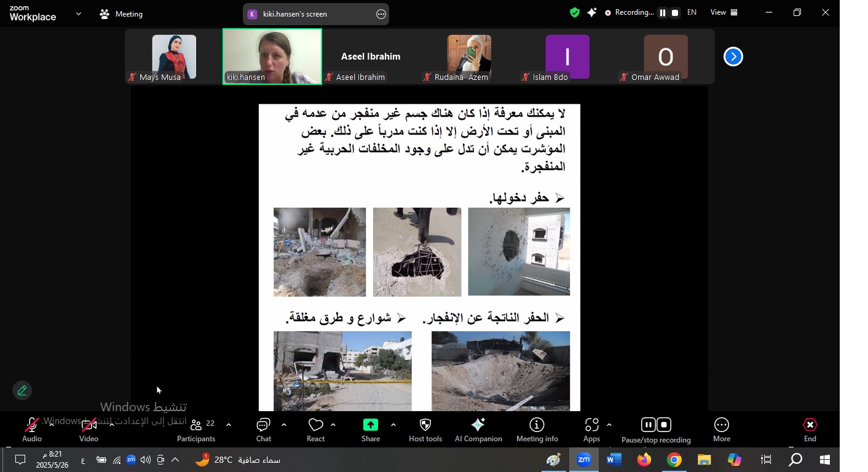Open Firefox from the taskbar
This screenshot has height=472, width=868.
pyautogui.click(x=644, y=460)
